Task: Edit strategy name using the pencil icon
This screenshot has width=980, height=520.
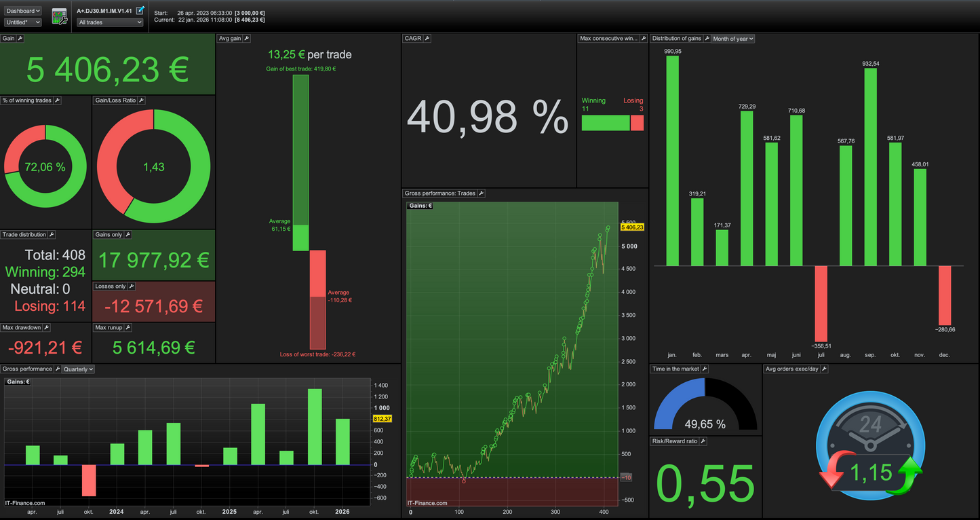Action: (x=140, y=10)
